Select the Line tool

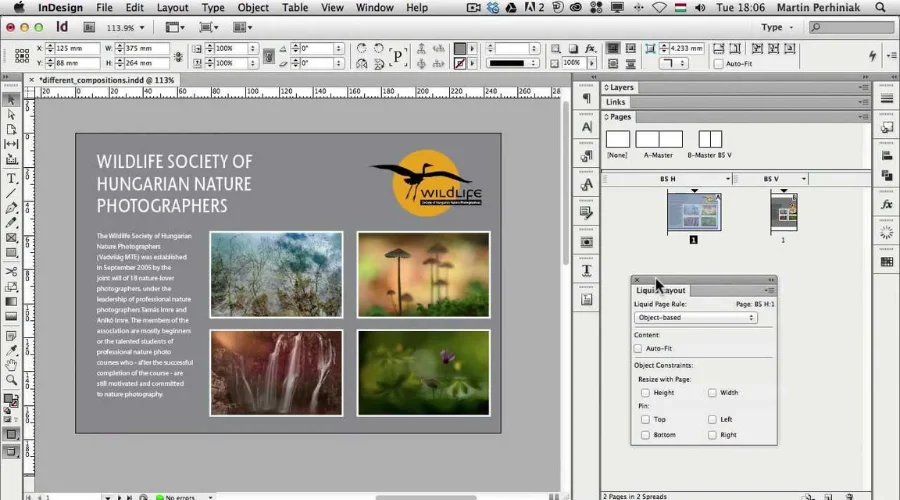click(11, 193)
